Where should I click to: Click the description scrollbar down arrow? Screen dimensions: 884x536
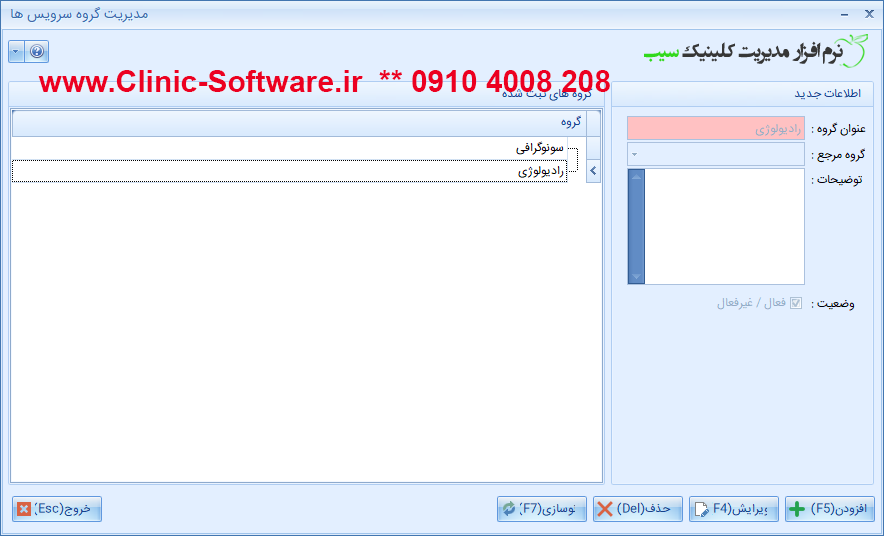click(636, 276)
